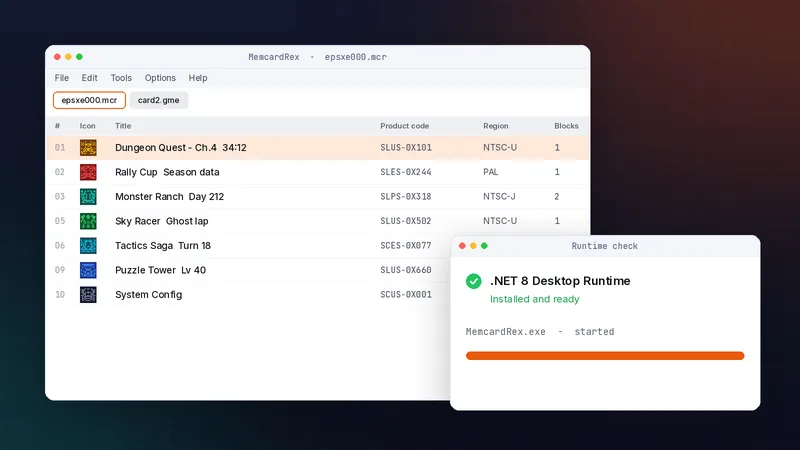Sort by the Blocks column header
The width and height of the screenshot is (800, 450).
[x=566, y=126]
